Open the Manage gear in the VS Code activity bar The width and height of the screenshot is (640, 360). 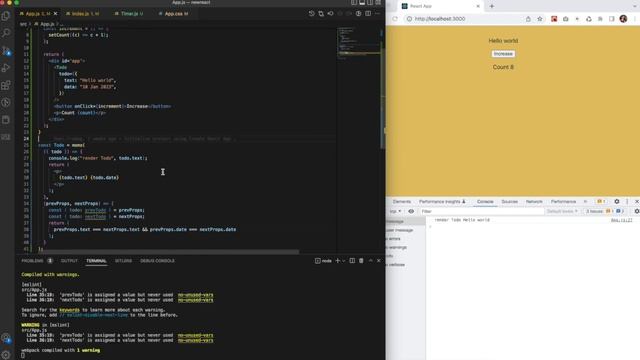point(6,354)
